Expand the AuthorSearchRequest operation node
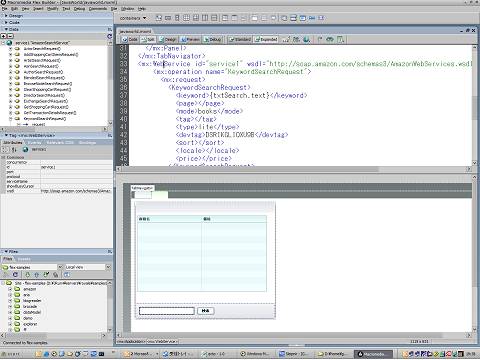The image size is (480, 360). (10, 72)
